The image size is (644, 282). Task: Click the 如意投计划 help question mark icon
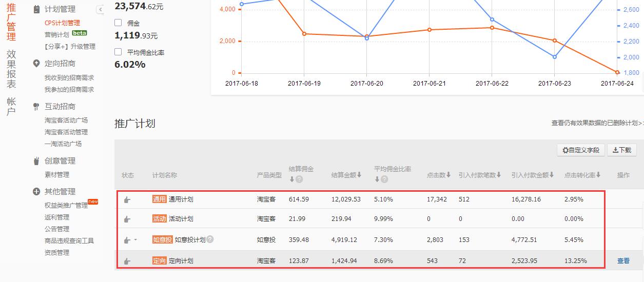[210, 239]
